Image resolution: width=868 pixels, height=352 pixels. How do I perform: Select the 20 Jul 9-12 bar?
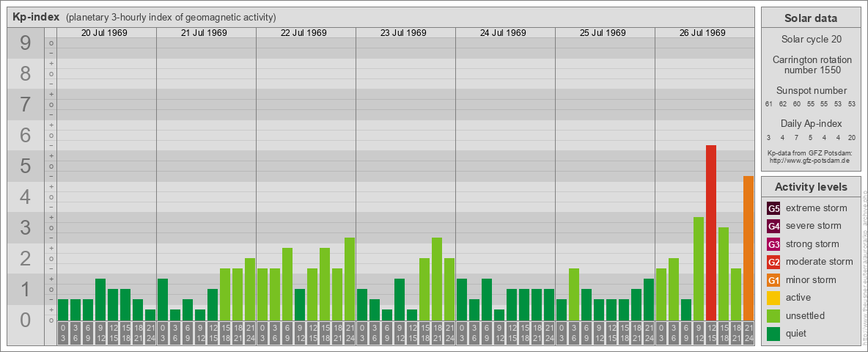[x=100, y=300]
